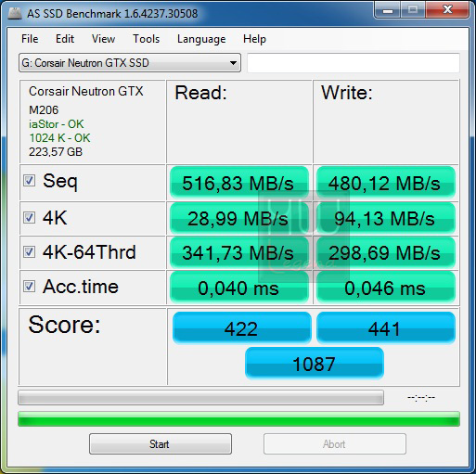476x474 pixels.
Task: Open the Help menu
Action: [x=254, y=39]
